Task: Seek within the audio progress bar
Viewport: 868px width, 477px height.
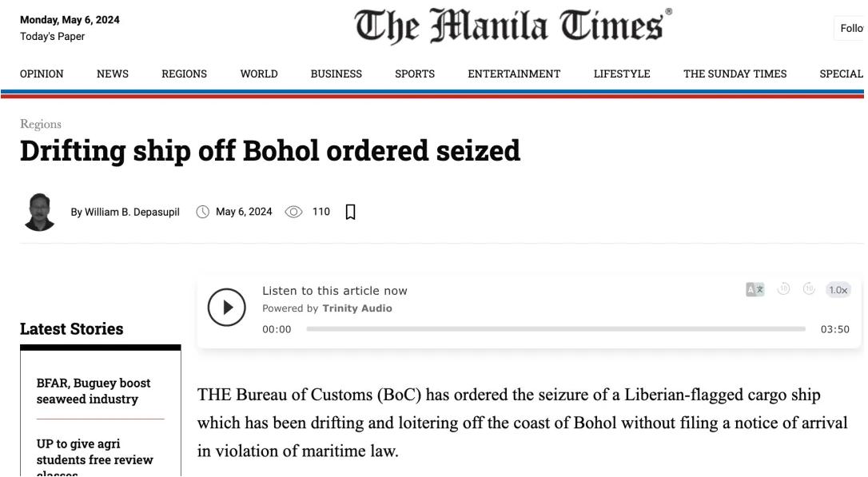Action: click(555, 329)
